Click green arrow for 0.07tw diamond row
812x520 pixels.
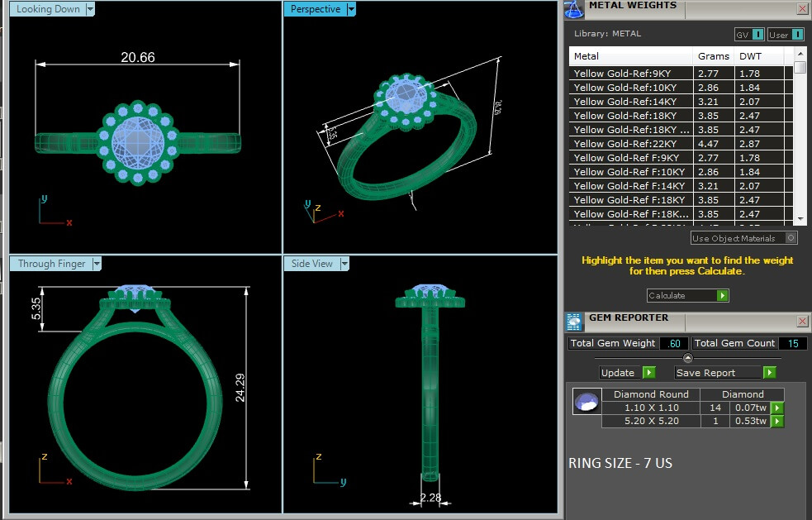coord(777,408)
